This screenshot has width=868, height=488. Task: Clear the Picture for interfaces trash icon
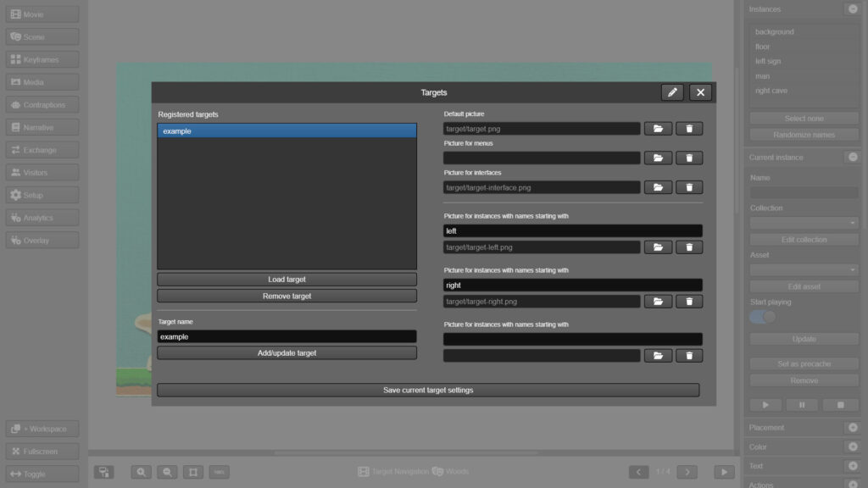click(x=689, y=187)
